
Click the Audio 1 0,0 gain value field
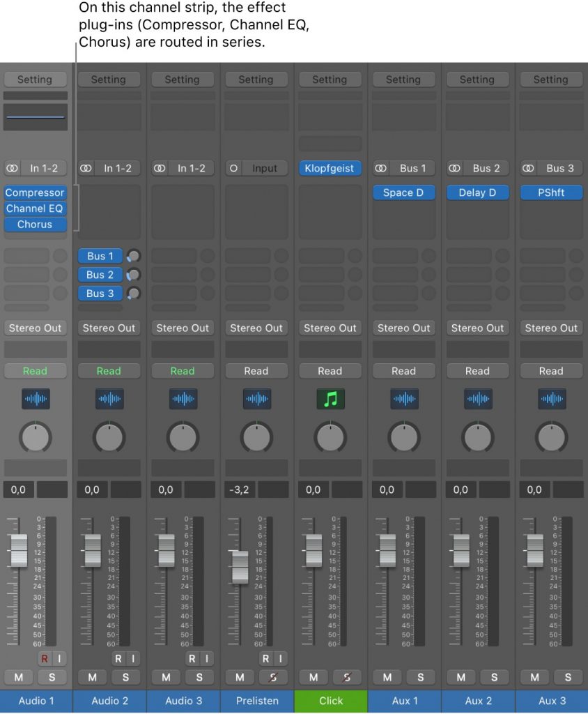pos(19,490)
